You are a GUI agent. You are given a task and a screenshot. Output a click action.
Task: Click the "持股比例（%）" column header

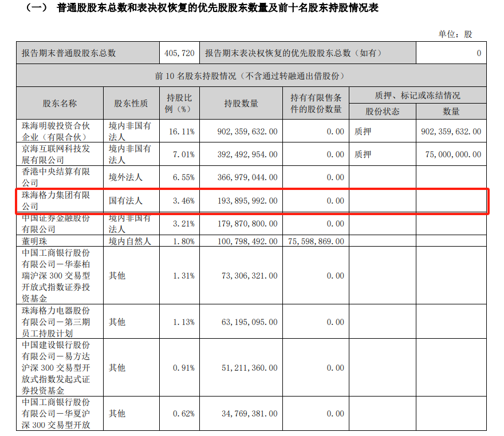[179, 104]
